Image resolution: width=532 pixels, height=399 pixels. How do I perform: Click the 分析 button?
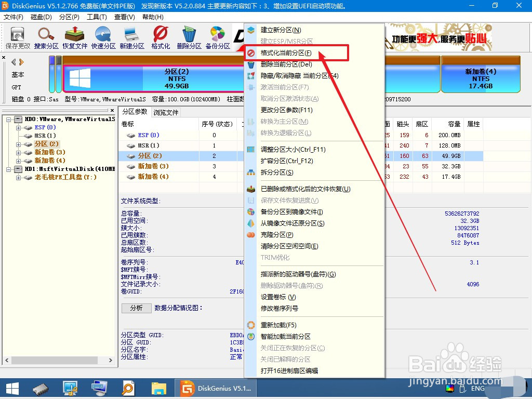[137, 308]
